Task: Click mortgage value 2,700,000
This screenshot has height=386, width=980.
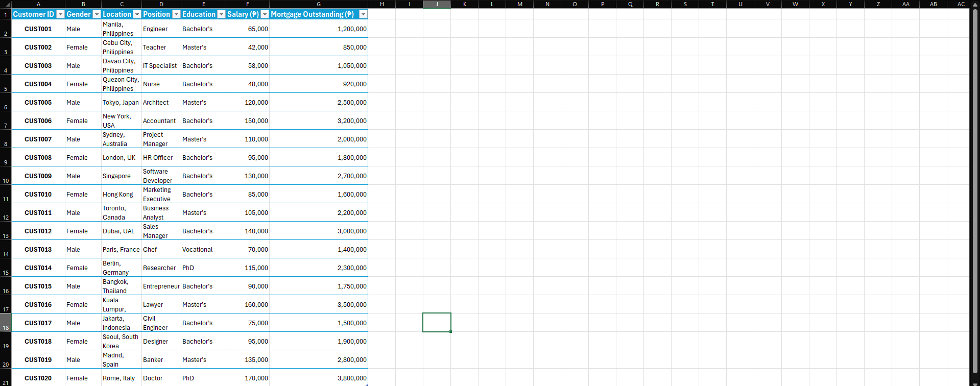Action: point(319,176)
